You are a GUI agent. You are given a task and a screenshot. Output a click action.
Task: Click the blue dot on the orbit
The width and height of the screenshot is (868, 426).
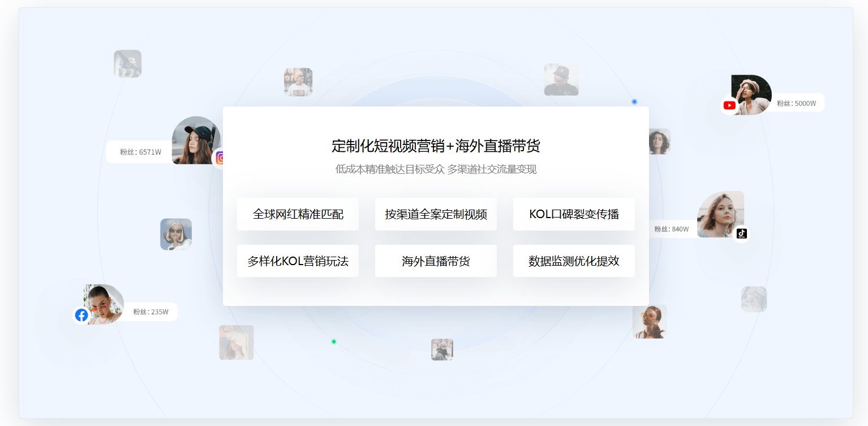point(634,102)
